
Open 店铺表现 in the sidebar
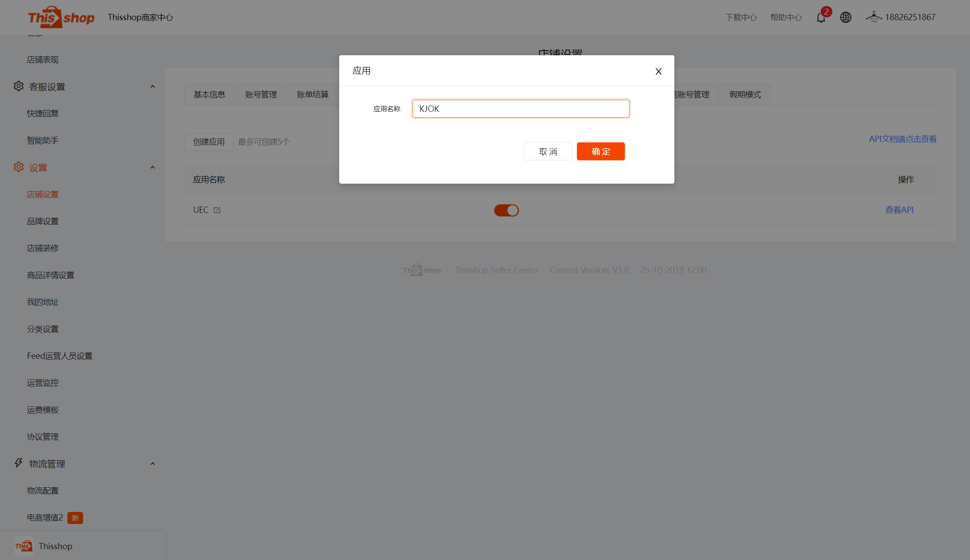click(43, 60)
